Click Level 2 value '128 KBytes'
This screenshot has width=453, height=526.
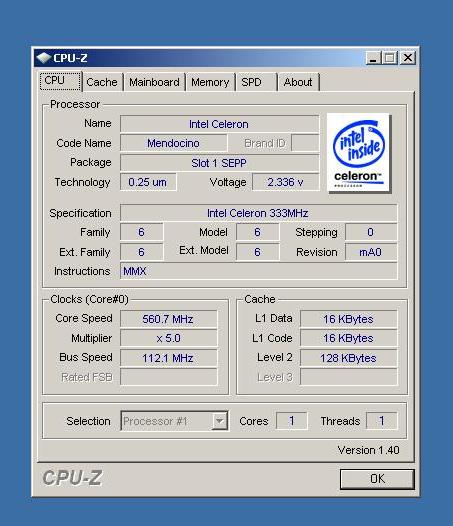(x=349, y=358)
